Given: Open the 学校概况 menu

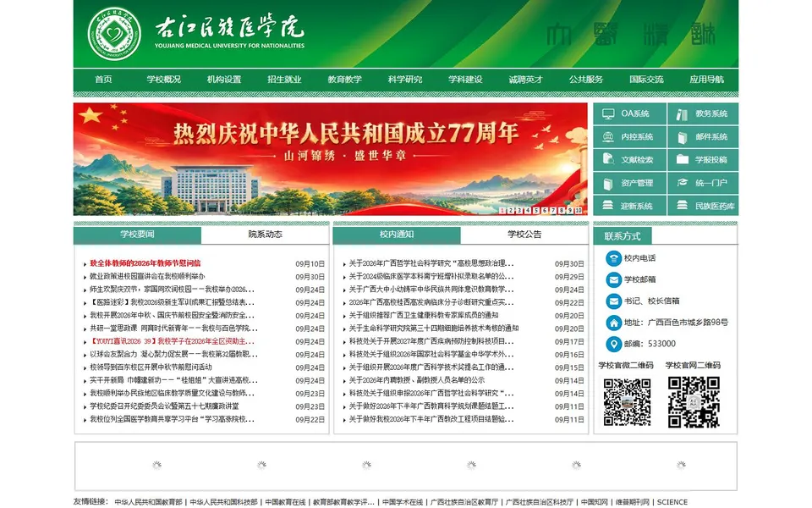Looking at the screenshot, I should pos(163,80).
